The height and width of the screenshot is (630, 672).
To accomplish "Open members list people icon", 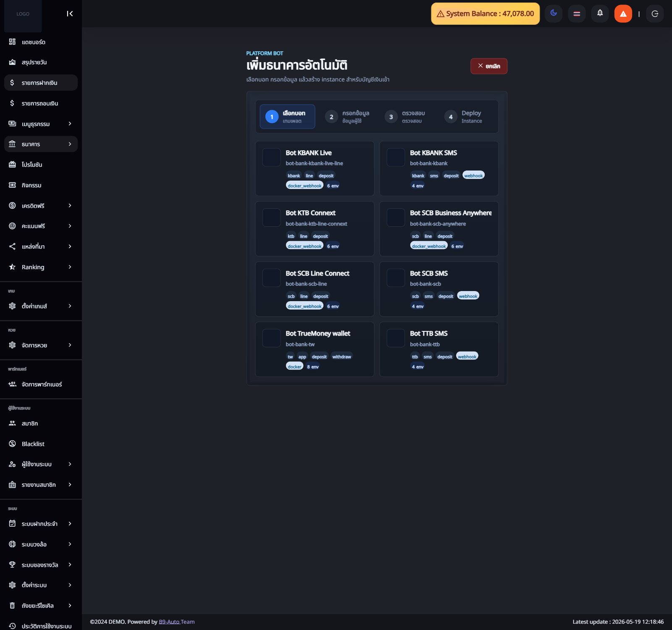I will (x=12, y=423).
